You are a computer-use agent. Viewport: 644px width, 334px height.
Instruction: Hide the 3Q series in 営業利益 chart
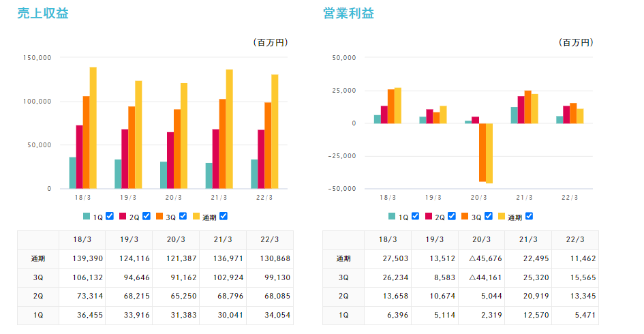tap(488, 216)
